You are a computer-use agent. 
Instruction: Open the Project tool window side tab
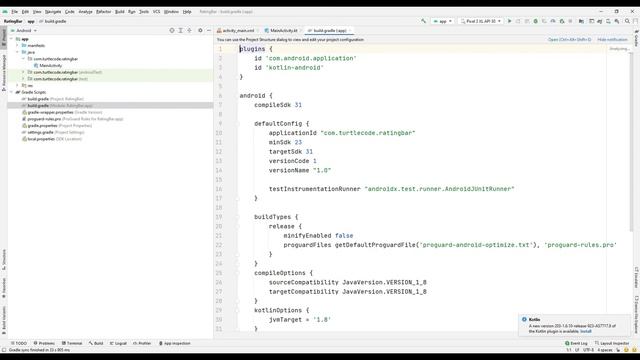(4, 38)
